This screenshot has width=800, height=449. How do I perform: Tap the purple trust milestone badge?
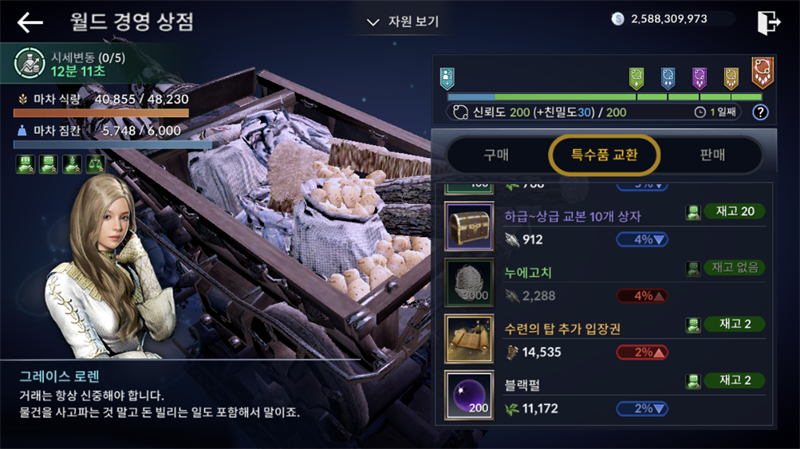tap(699, 78)
